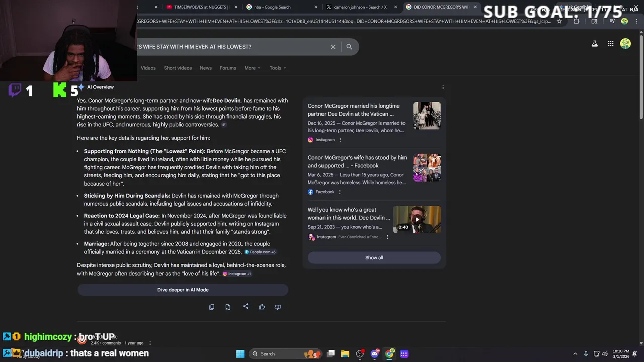
Task: Open OBS icon on the taskbar
Action: pos(360,354)
